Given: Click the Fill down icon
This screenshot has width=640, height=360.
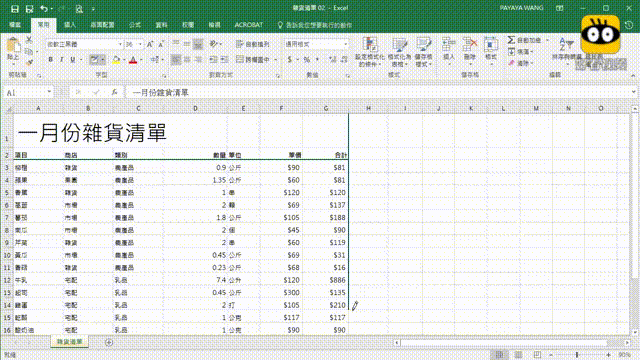Looking at the screenshot, I should coord(511,51).
